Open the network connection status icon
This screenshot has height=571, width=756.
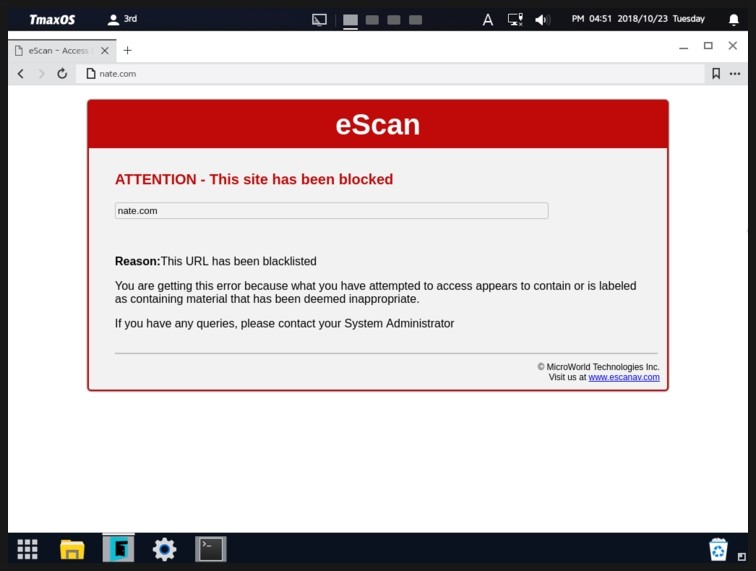tap(515, 20)
